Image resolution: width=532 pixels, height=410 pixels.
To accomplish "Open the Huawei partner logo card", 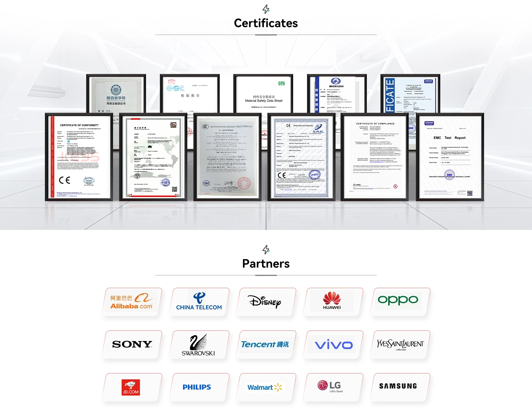I will (332, 301).
